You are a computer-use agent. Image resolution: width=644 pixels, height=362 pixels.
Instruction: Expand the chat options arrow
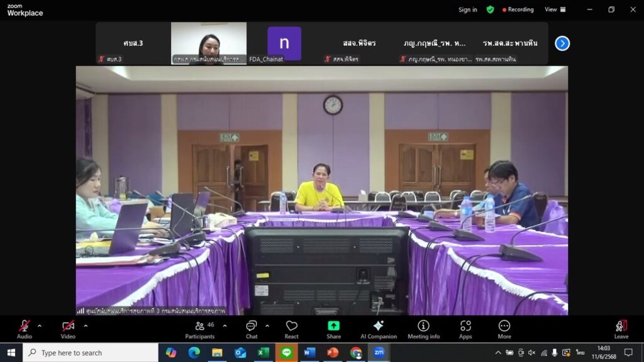point(267,326)
